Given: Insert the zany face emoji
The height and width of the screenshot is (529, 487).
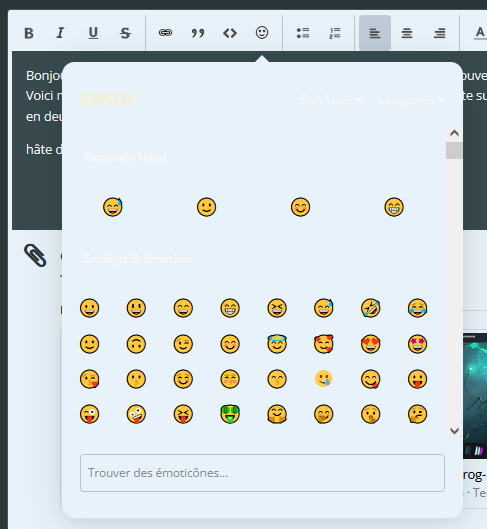Looking at the screenshot, I should pos(136,414).
